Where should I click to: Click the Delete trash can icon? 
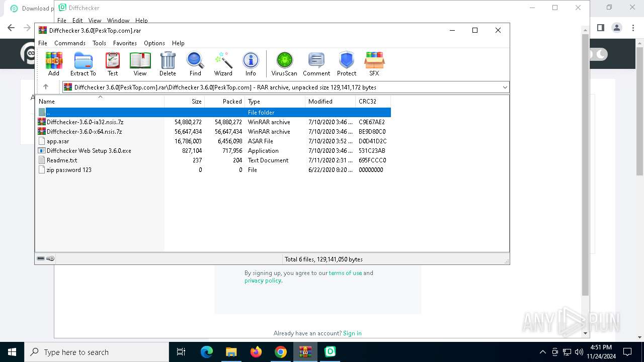coord(168,64)
